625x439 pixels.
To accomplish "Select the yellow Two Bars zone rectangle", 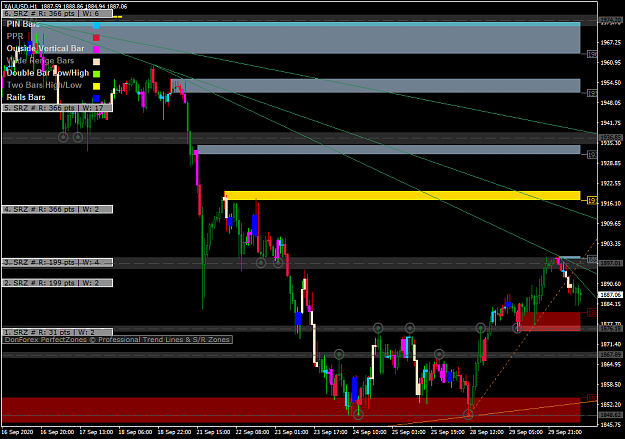I will [402, 195].
